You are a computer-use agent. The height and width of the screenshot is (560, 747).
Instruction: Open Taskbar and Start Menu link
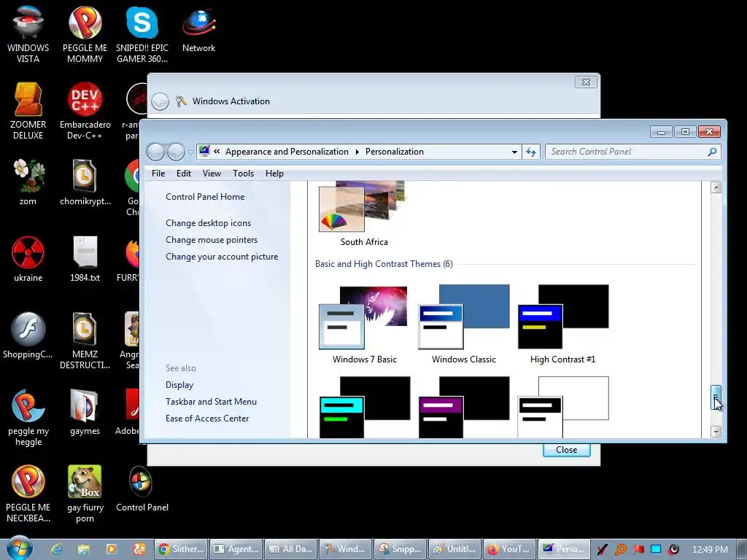[x=211, y=402]
